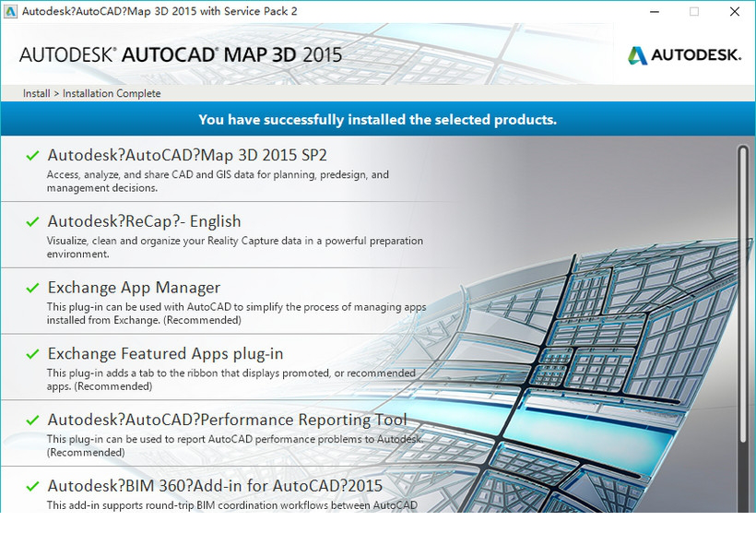Screen dimensions: 756x533
Task: Click description 'simplify the process of managing apps'
Action: click(236, 314)
